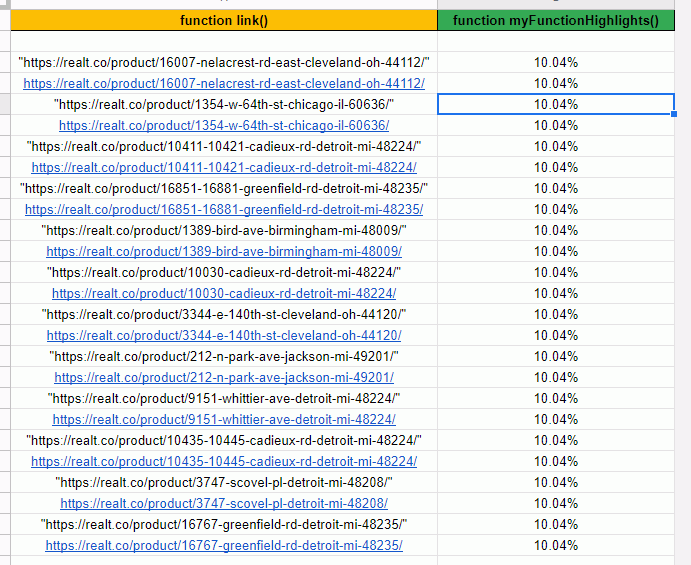691x565 pixels.
Task: Select the quoted 16007-nelacrest-rd text cell
Action: point(224,62)
